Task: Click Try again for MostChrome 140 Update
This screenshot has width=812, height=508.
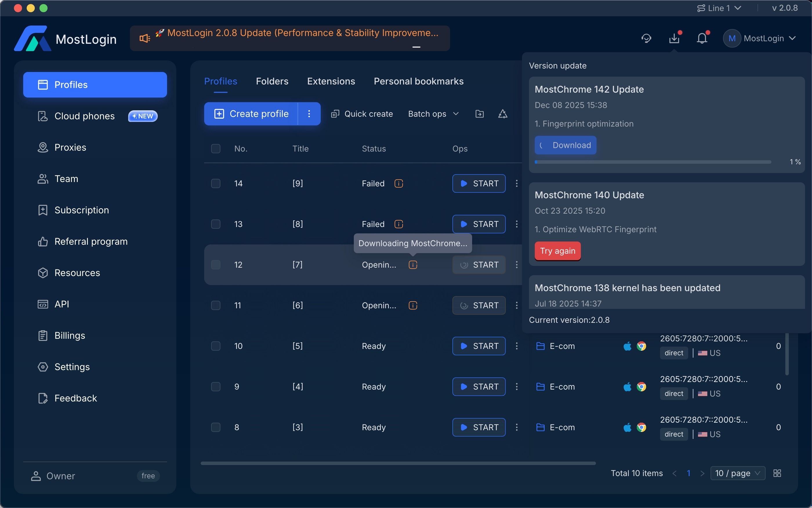Action: [558, 251]
